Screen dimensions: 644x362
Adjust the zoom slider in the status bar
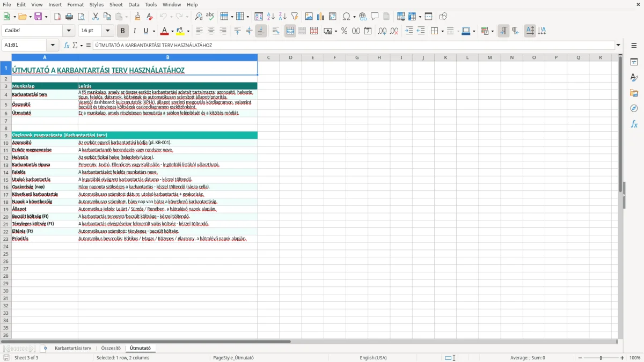(x=601, y=358)
